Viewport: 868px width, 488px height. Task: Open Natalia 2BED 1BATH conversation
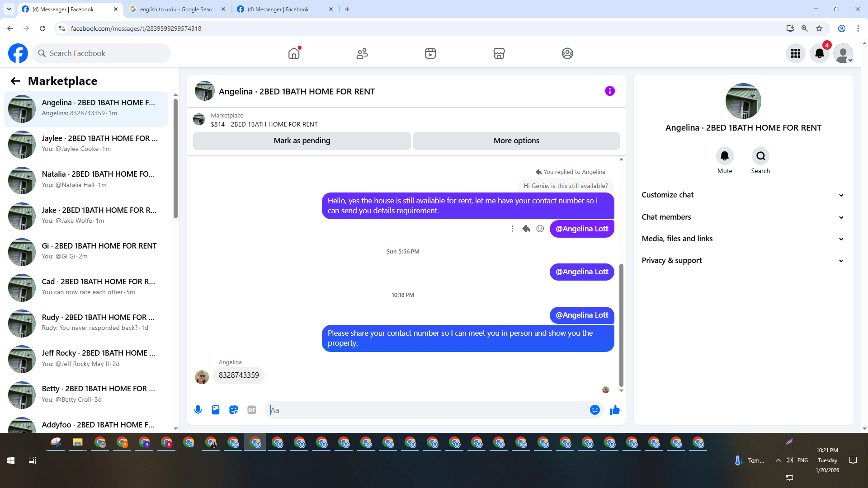pyautogui.click(x=86, y=180)
